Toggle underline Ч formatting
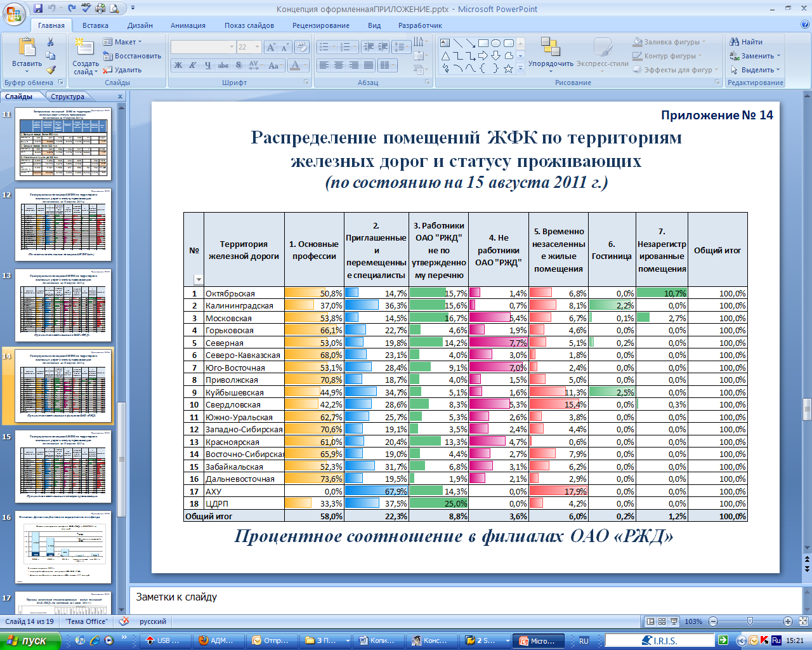812x650 pixels. point(207,65)
